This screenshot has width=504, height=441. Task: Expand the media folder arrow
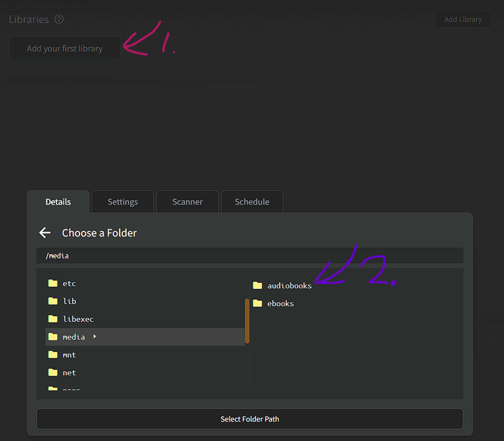tap(95, 337)
